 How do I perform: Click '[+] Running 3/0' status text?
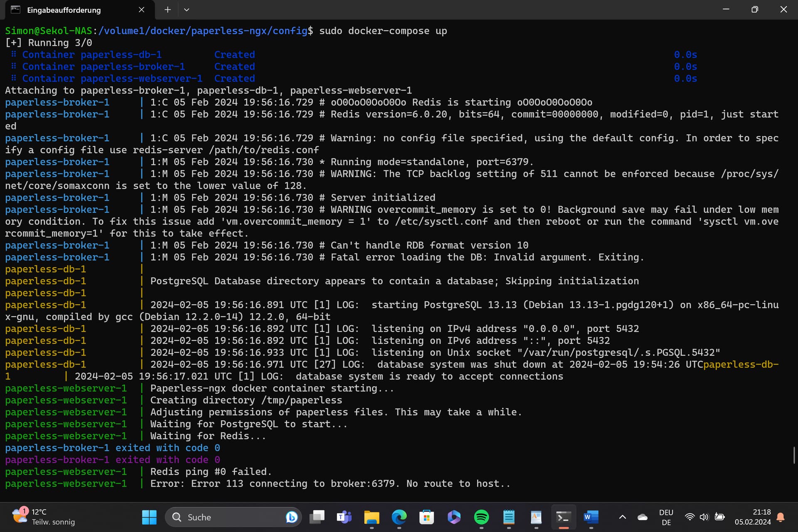click(49, 43)
